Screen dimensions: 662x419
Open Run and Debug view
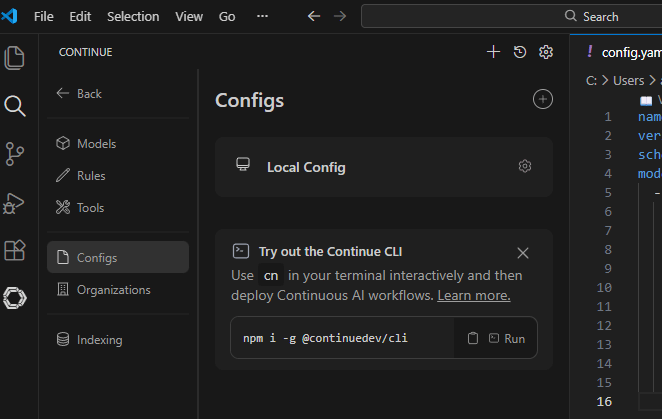point(15,202)
